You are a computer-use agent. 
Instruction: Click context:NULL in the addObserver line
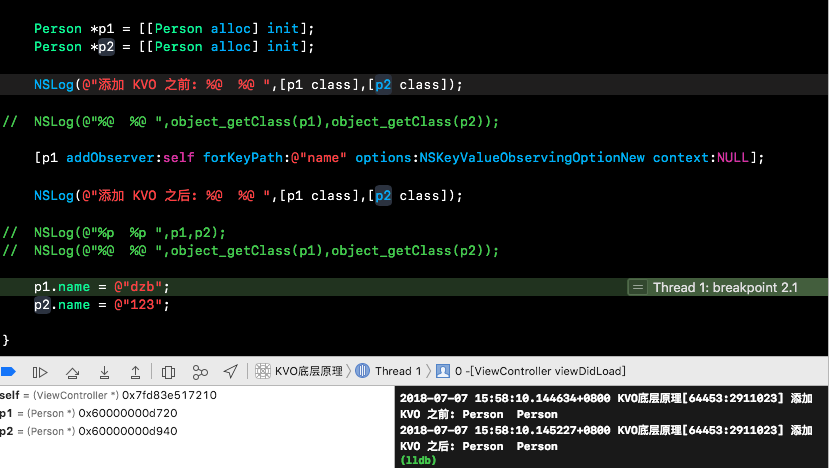701,158
